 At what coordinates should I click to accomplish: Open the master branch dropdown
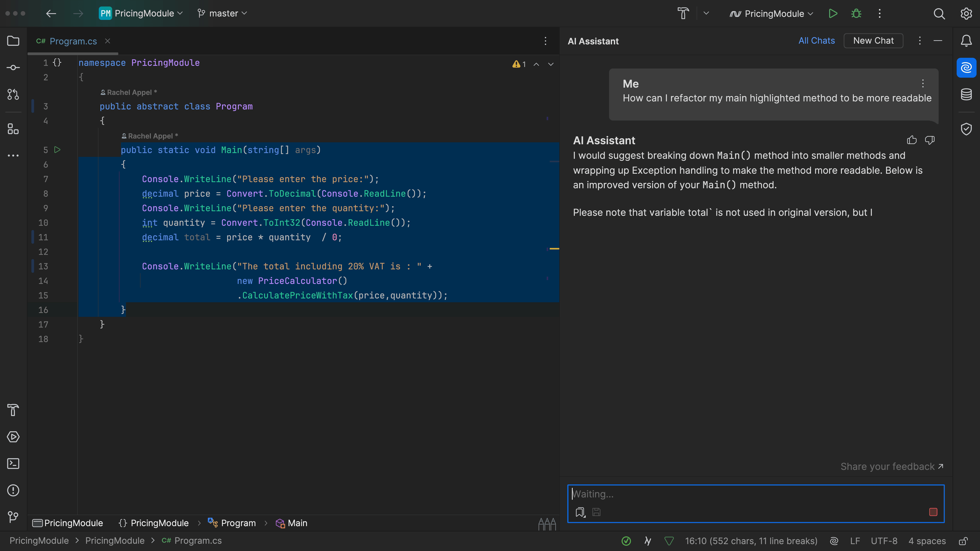tap(223, 14)
